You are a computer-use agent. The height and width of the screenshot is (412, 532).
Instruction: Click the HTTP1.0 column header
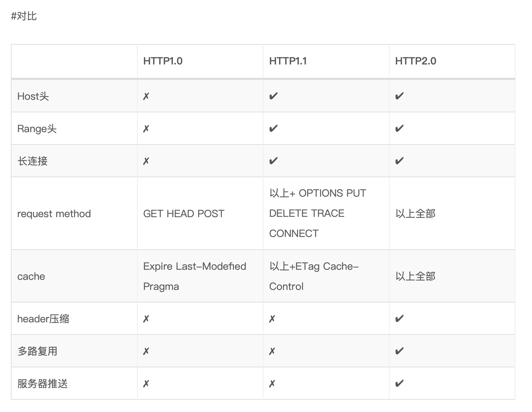163,61
